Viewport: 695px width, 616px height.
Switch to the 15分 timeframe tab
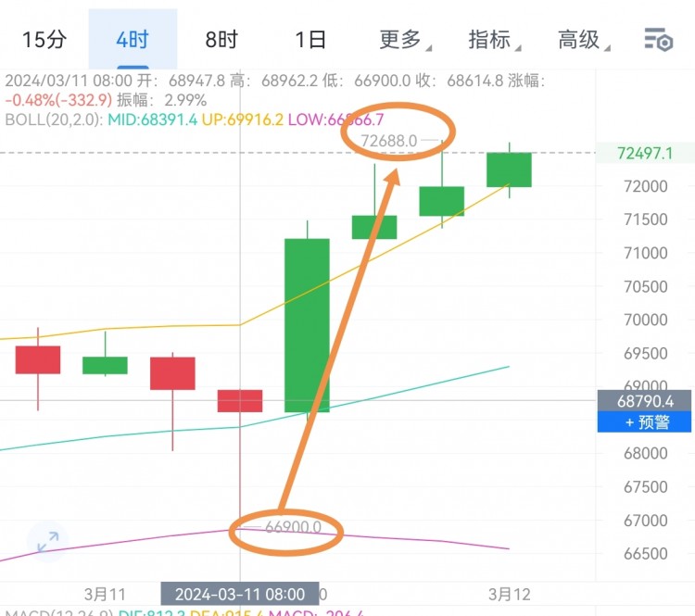[44, 40]
